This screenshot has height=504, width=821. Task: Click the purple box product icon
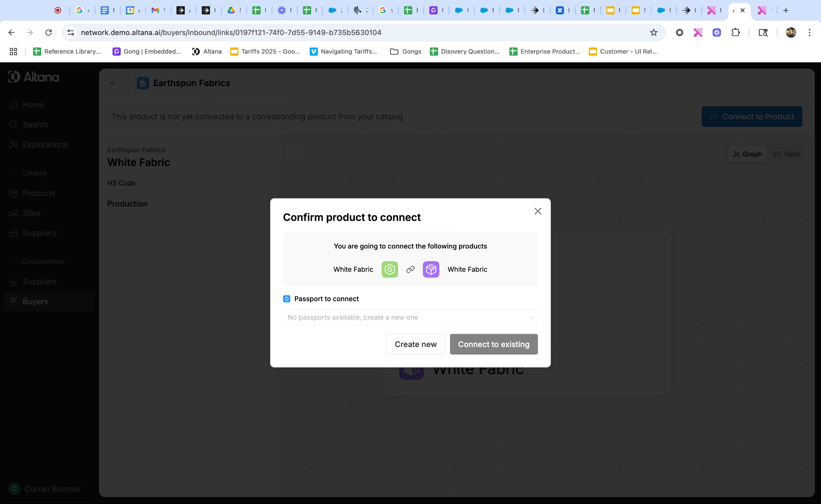coord(431,269)
